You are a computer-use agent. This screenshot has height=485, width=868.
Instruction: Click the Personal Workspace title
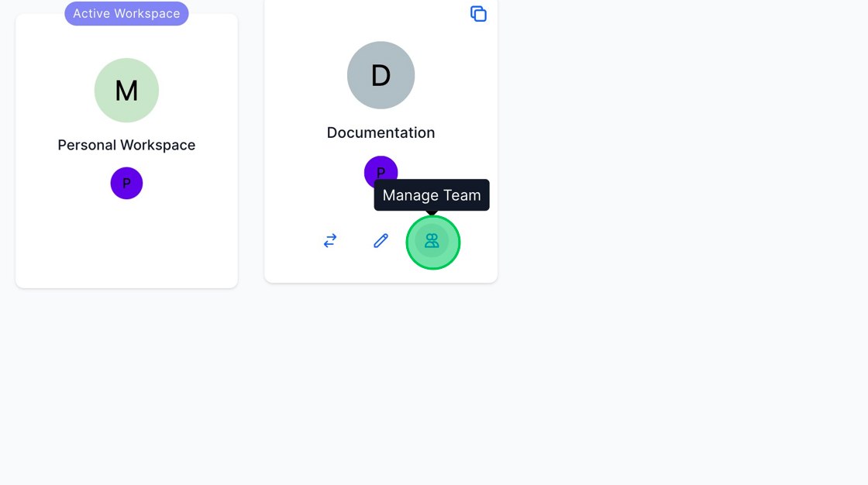126,145
